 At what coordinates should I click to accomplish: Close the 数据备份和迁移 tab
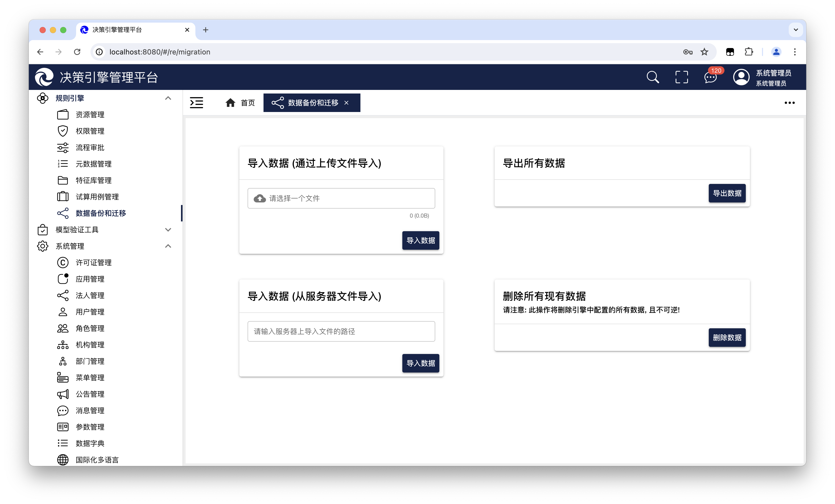pos(346,103)
